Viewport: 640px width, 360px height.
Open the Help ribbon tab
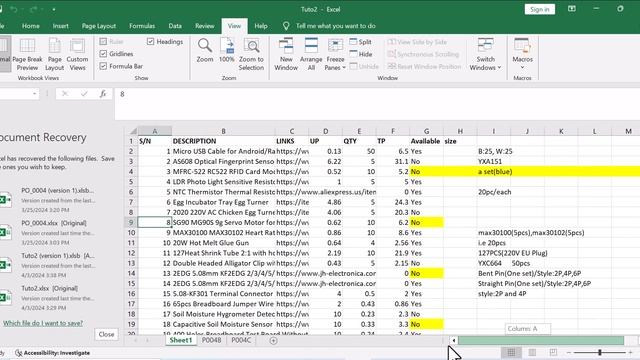tap(261, 26)
